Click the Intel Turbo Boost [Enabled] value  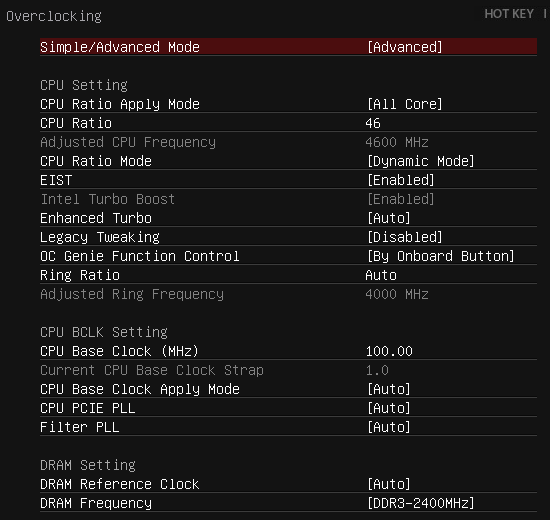tap(401, 199)
